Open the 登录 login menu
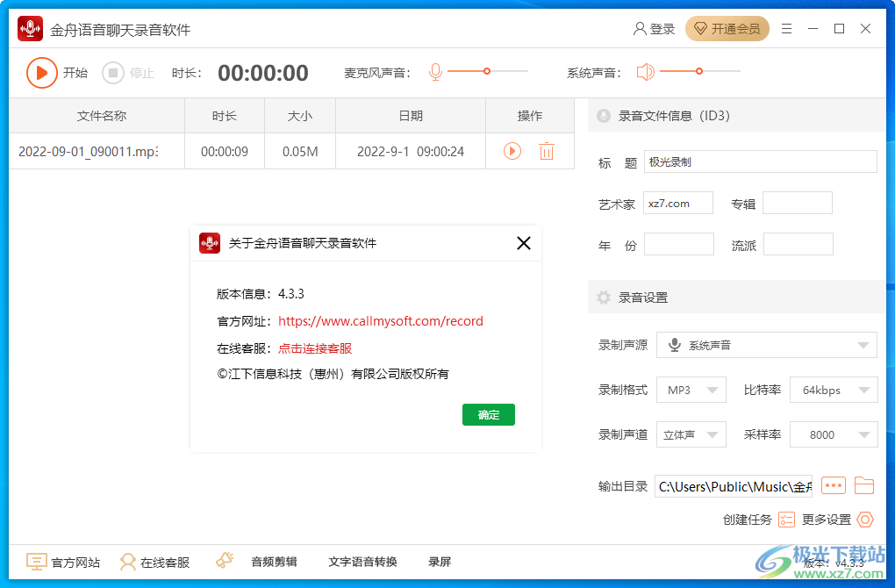Screen dimensions: 895x588 tap(653, 28)
